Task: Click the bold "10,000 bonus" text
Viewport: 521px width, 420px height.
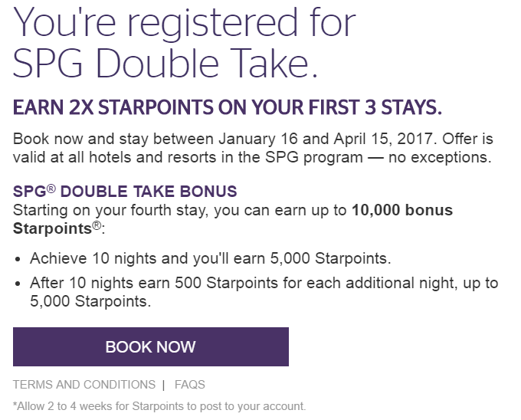Action: click(402, 210)
